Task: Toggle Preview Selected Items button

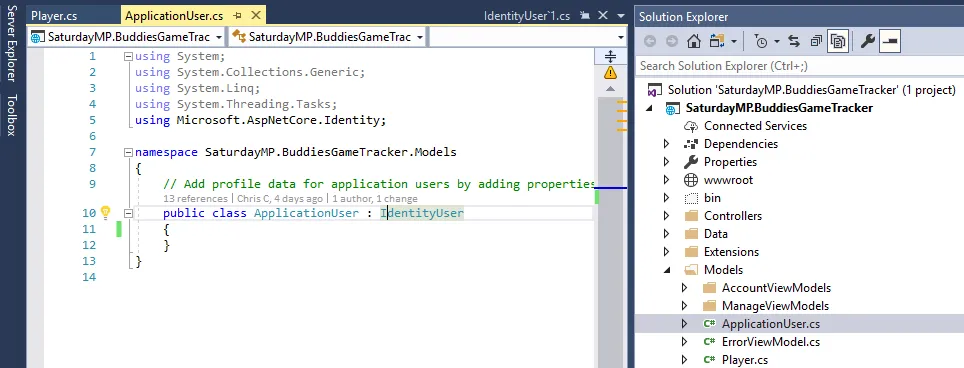Action: pos(890,41)
